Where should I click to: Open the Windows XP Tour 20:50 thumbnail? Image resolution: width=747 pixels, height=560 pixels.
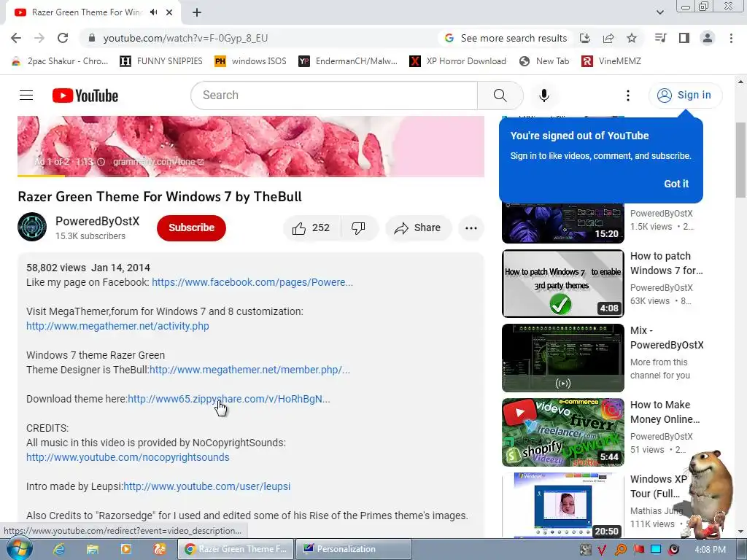point(562,506)
